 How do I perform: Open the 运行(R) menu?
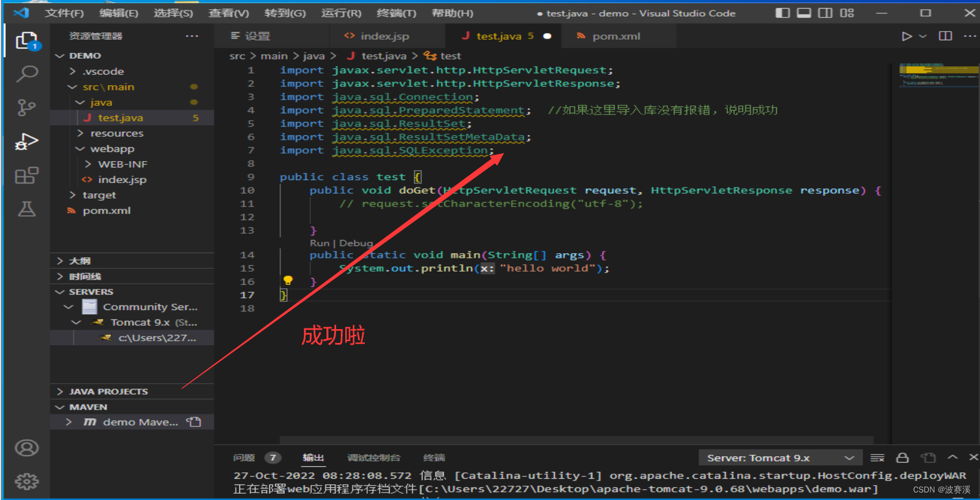pos(341,13)
